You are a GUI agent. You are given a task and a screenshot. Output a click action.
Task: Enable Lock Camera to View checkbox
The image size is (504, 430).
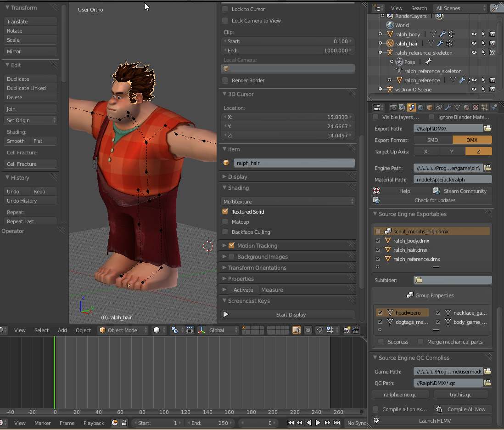click(225, 21)
